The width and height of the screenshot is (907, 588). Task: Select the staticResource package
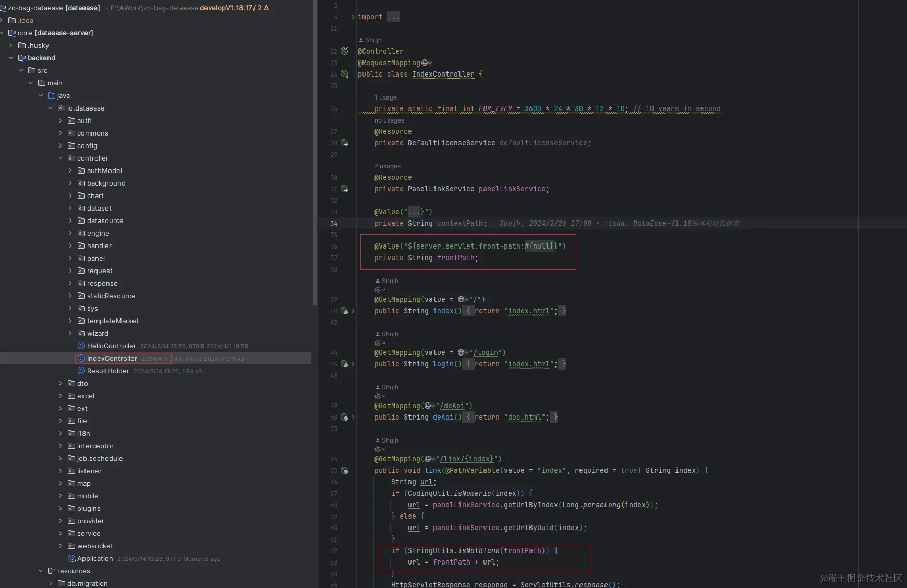coord(155,296)
